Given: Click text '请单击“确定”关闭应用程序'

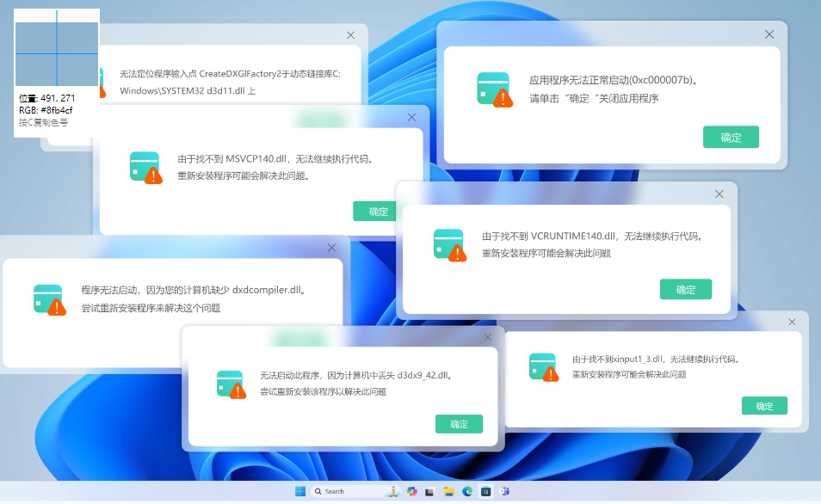Looking at the screenshot, I should click(x=594, y=98).
